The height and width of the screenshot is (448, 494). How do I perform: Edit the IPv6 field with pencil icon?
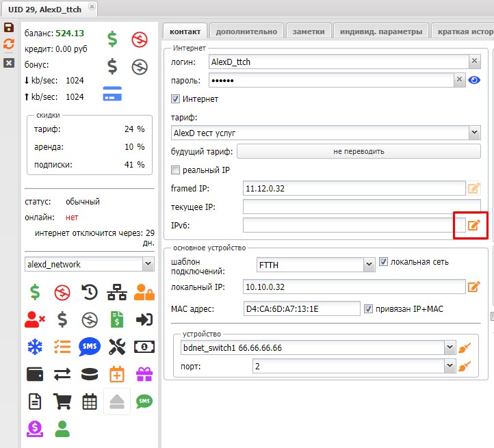[x=473, y=225]
